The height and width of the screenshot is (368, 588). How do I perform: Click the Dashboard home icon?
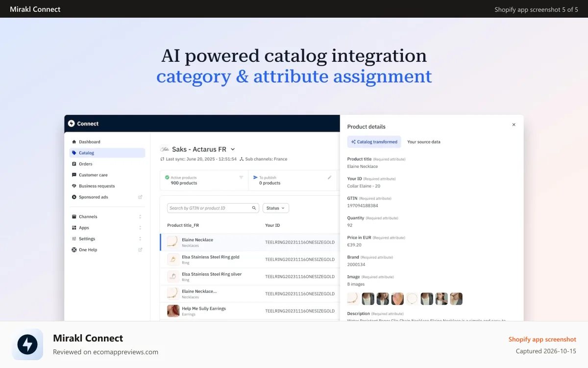click(74, 142)
